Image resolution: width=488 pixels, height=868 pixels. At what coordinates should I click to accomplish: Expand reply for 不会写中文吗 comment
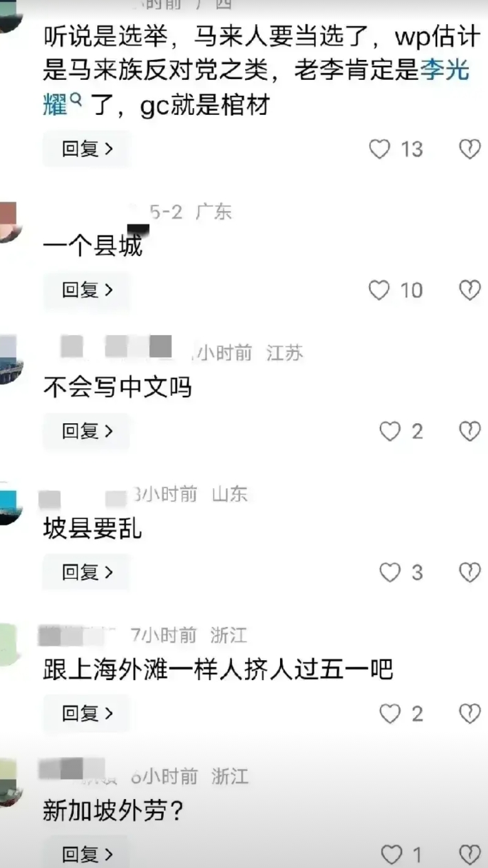[87, 432]
